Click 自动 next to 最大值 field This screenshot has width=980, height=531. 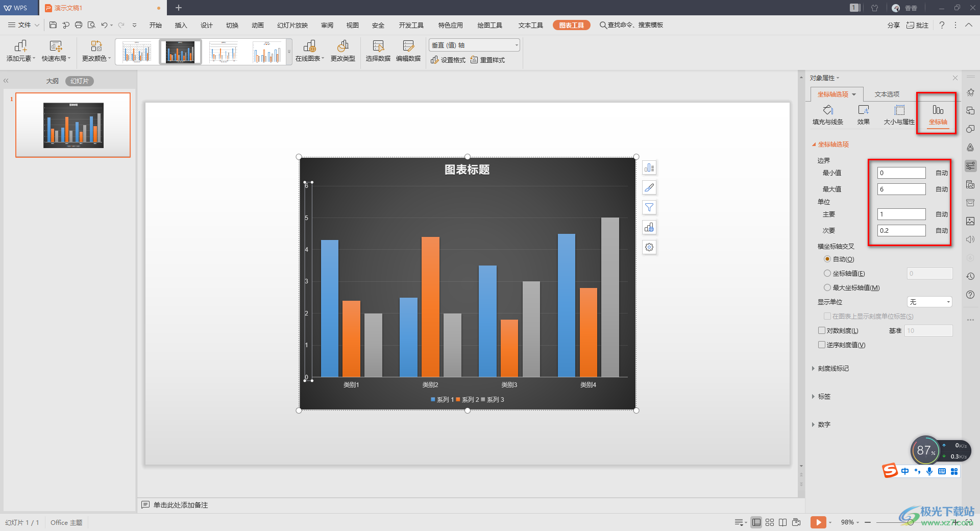pos(942,189)
